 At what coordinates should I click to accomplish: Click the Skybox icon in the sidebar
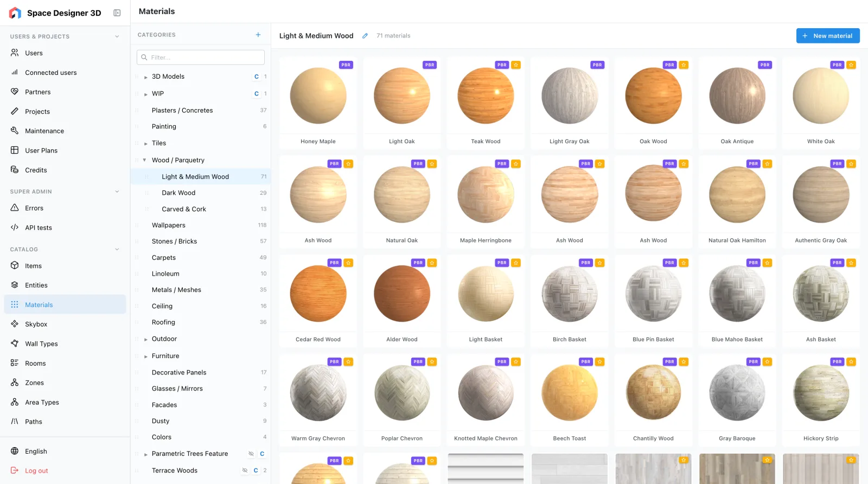coord(15,324)
